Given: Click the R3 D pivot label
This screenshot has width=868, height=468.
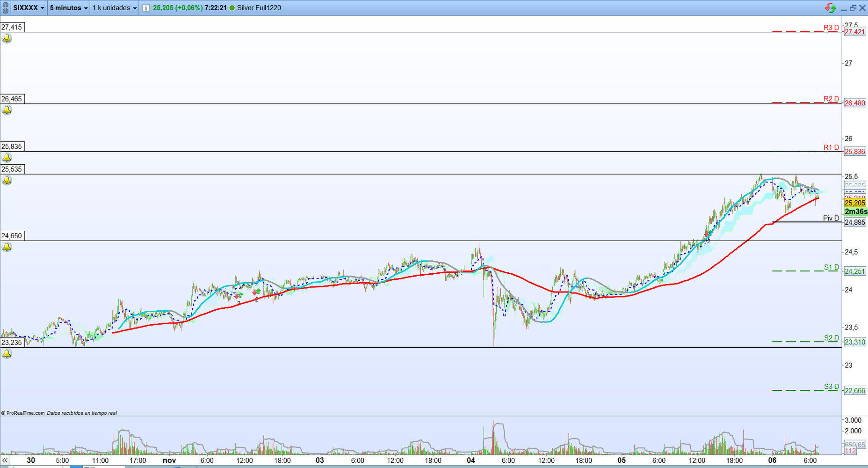Looking at the screenshot, I should (x=831, y=28).
